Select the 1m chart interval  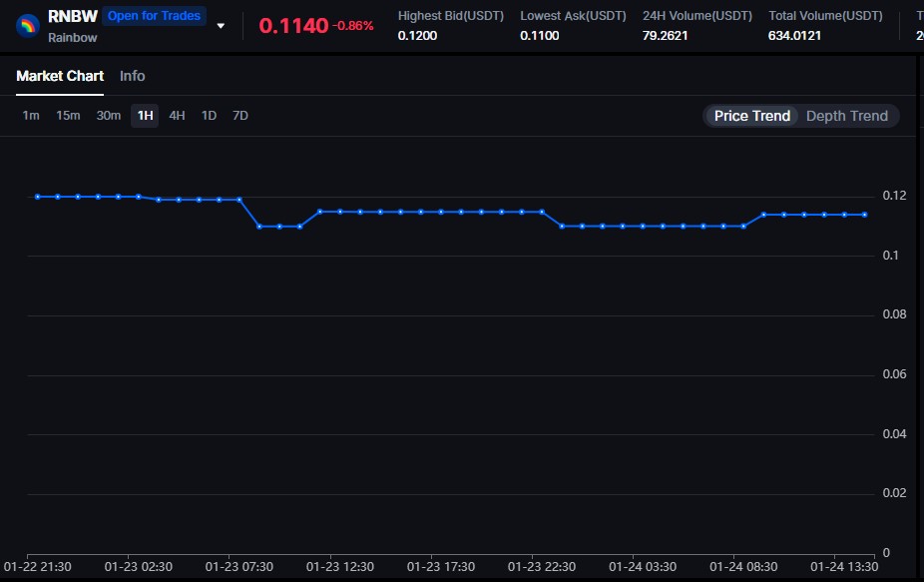point(30,116)
